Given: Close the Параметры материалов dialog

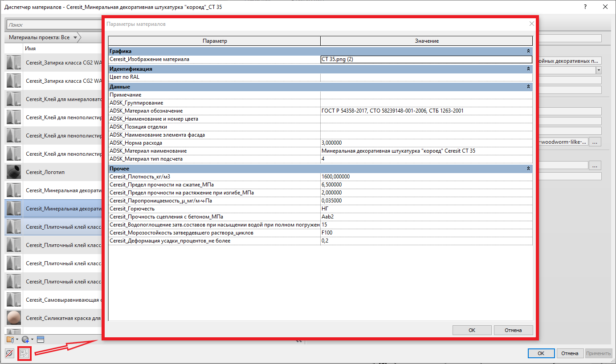Looking at the screenshot, I should pos(531,24).
